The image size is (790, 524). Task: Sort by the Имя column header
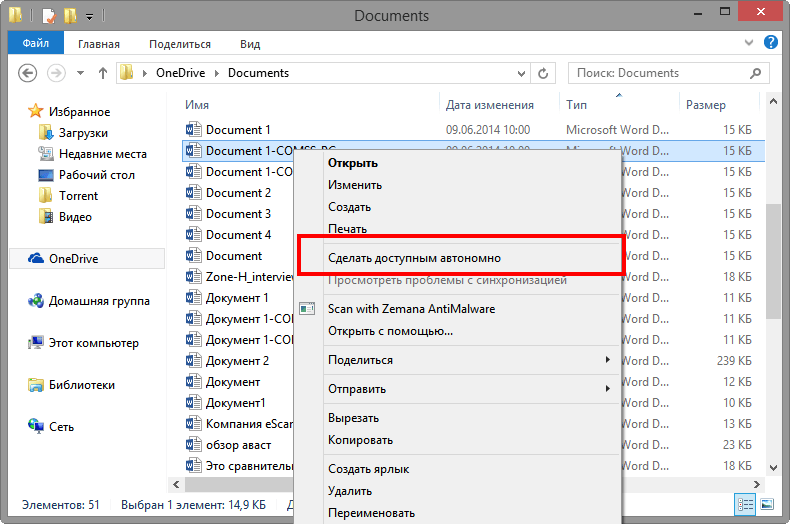click(196, 105)
